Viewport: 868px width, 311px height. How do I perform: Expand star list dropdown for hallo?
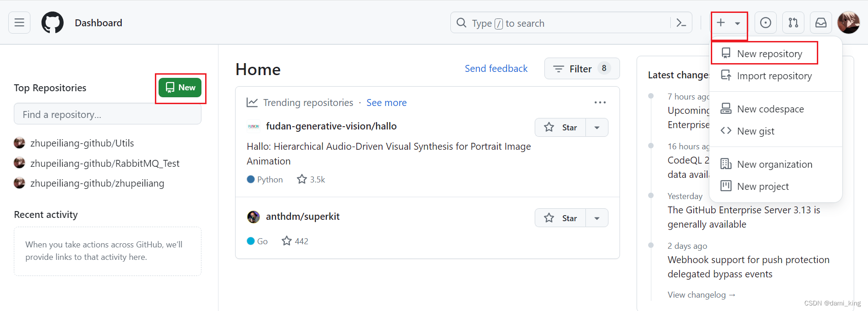597,128
